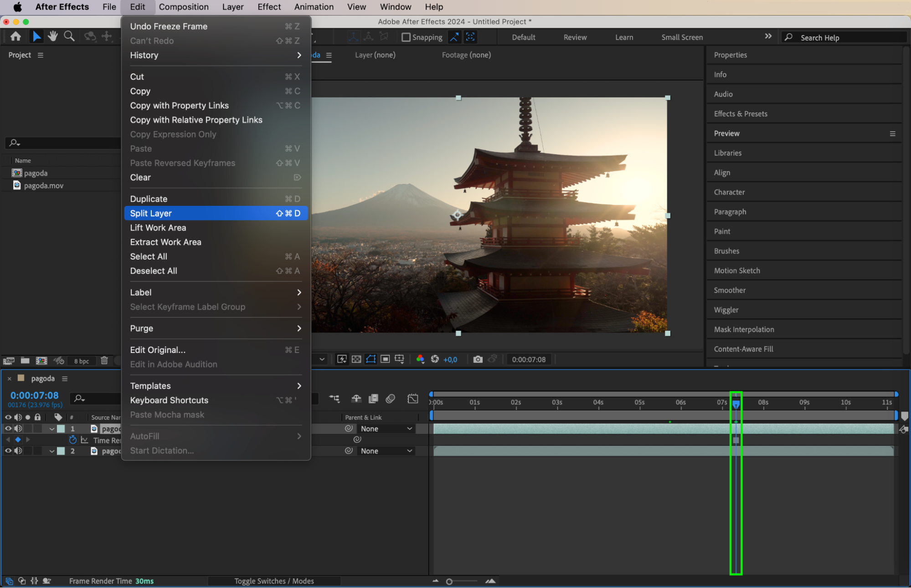Mute audio for layer 1
911x588 pixels.
[x=18, y=429]
